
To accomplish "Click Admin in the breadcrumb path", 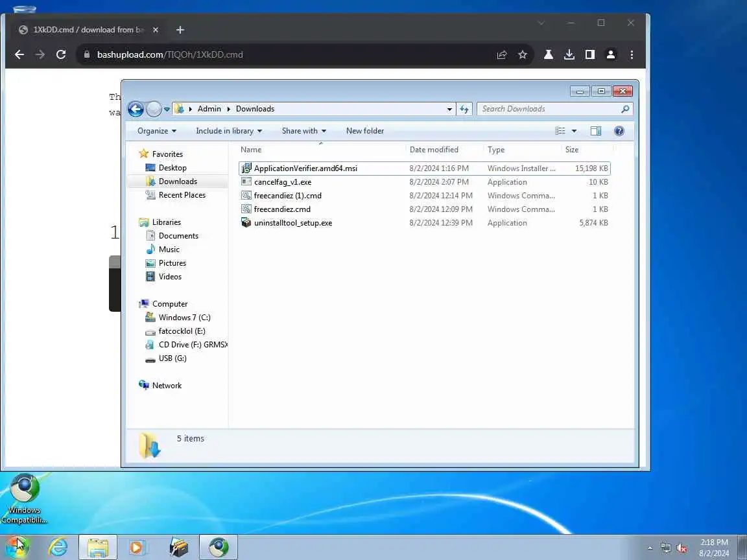I will point(209,109).
